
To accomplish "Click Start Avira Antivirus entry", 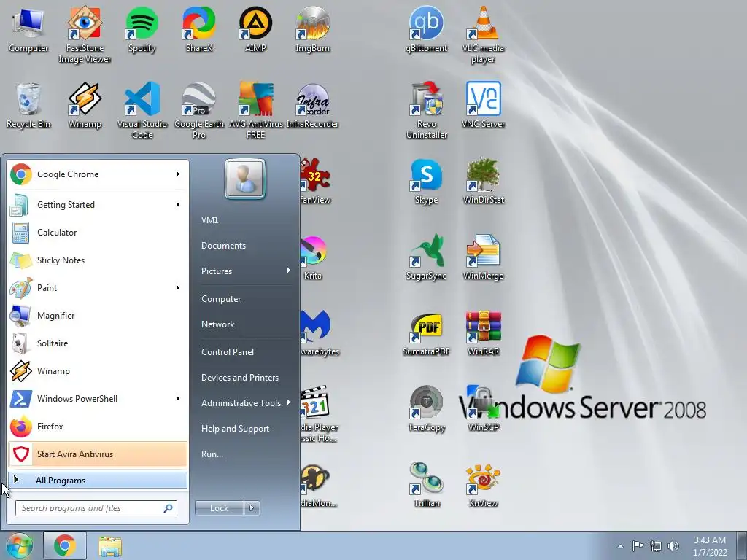I will [x=98, y=454].
